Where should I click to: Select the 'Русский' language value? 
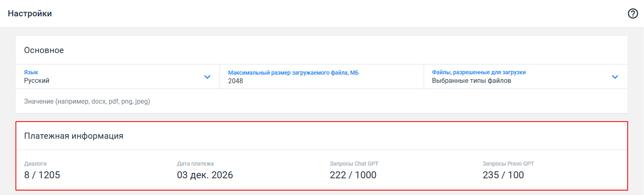coord(37,81)
